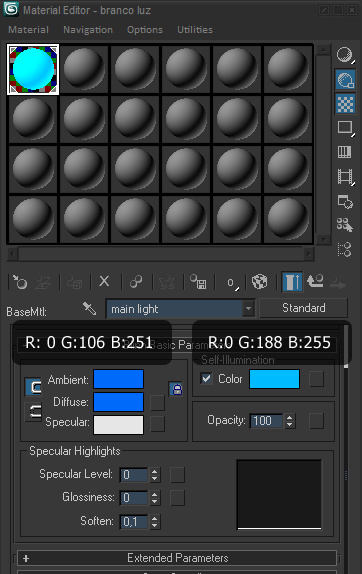Click the sample slots scroll left arrow

(12, 253)
